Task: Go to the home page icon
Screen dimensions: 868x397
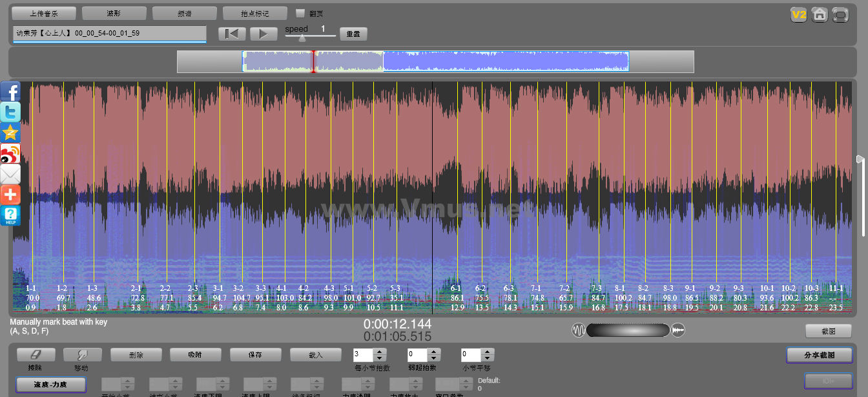Action: pos(820,14)
